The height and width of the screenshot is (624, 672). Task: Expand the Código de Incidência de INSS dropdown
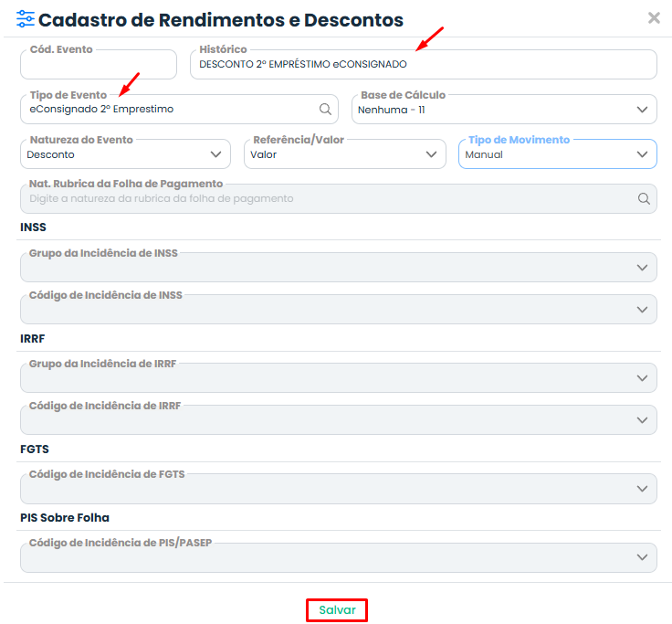click(339, 309)
